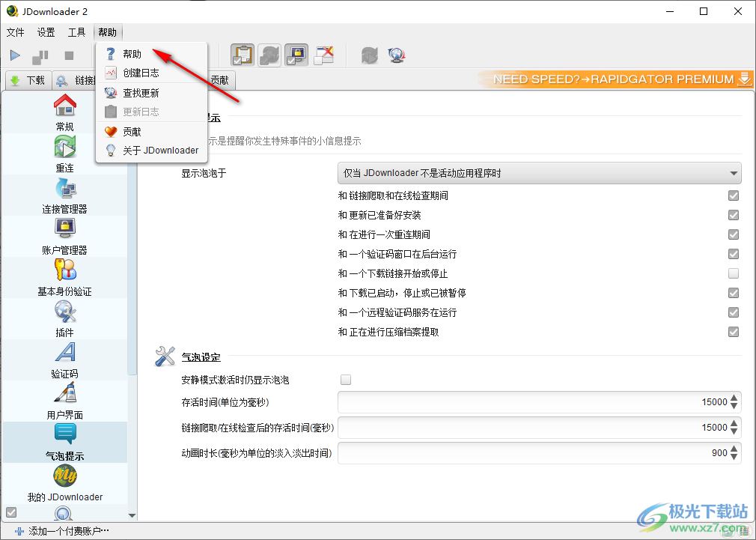Click the 帮助 menu bar item

coord(108,32)
